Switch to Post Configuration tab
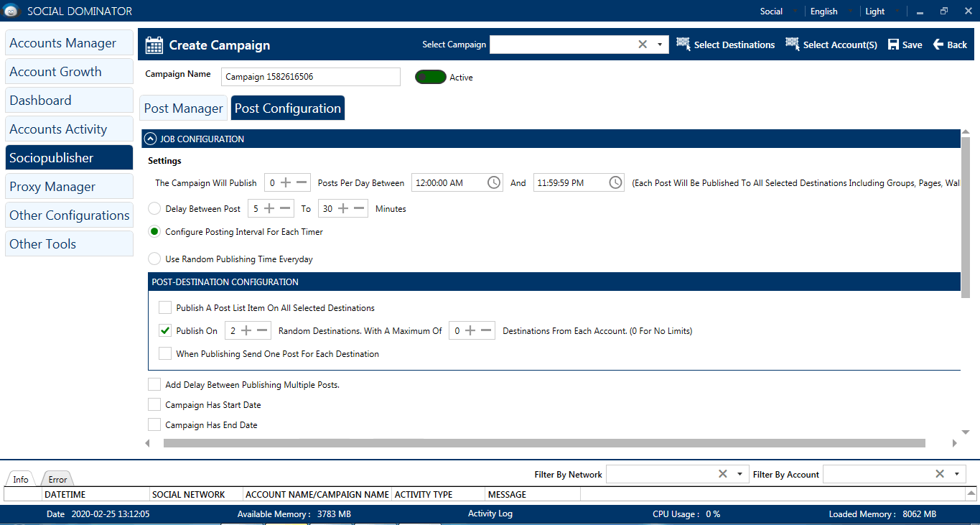Image resolution: width=980 pixels, height=525 pixels. click(x=288, y=108)
